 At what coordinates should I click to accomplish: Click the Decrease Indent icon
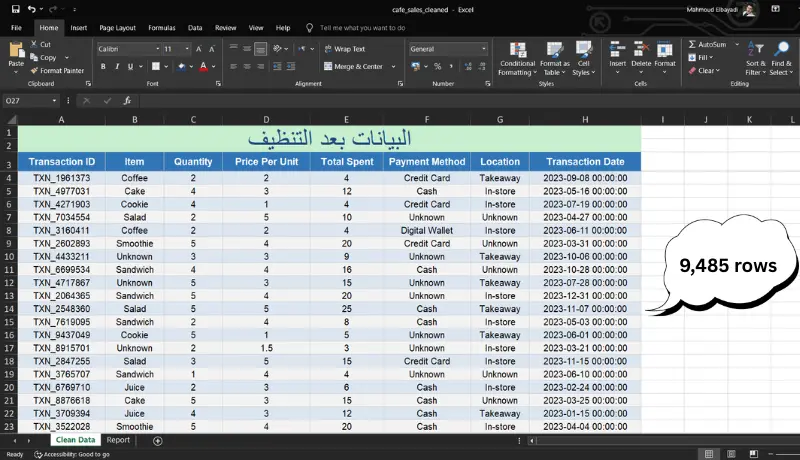[277, 66]
